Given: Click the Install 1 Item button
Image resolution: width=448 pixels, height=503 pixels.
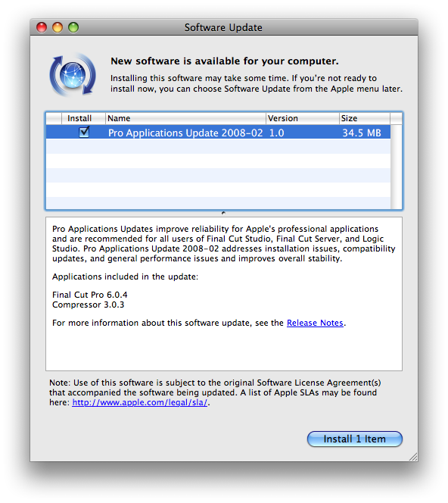Looking at the screenshot, I should click(x=354, y=439).
